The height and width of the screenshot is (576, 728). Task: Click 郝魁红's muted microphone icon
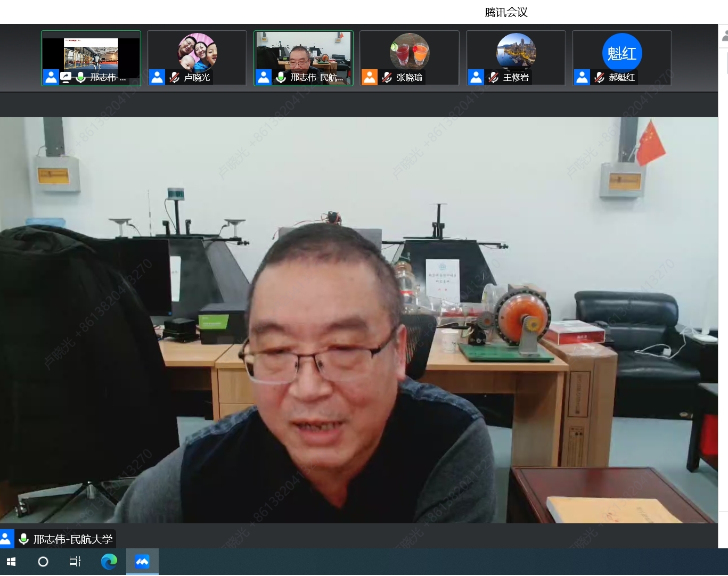click(599, 78)
